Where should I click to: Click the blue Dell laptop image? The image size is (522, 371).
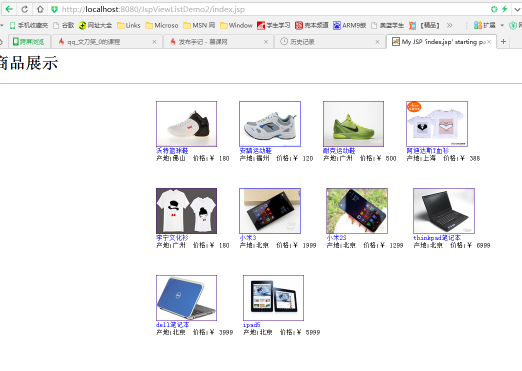[x=186, y=298]
